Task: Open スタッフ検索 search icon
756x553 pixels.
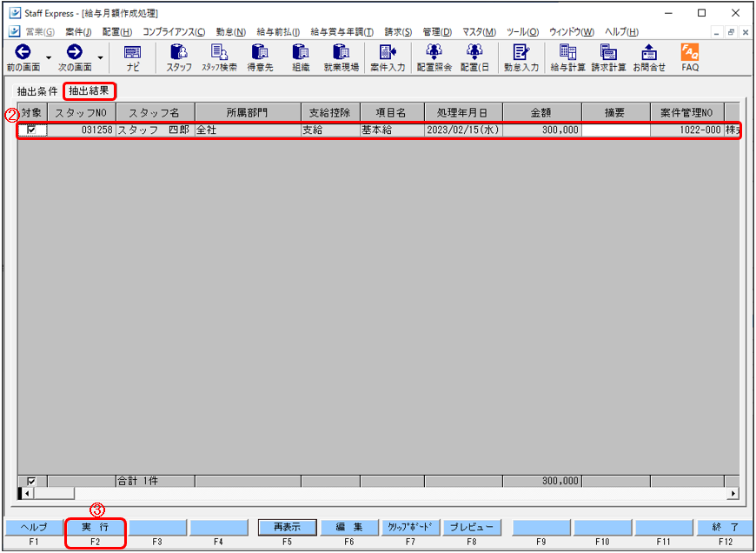Action: 219,57
